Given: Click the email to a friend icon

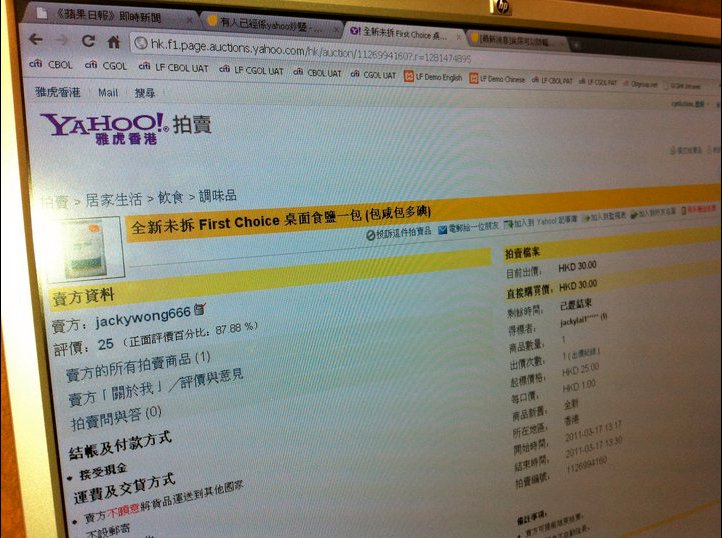Looking at the screenshot, I should [443, 229].
